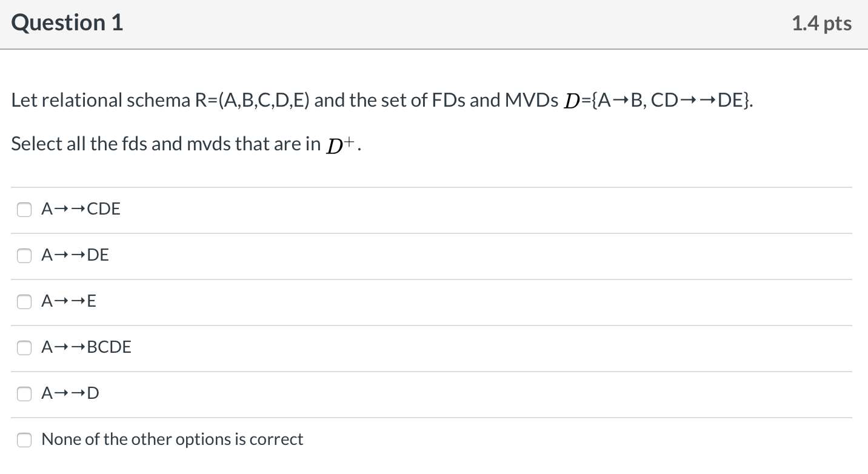
Task: Check the A→→D answer checkbox
Action: (x=24, y=394)
